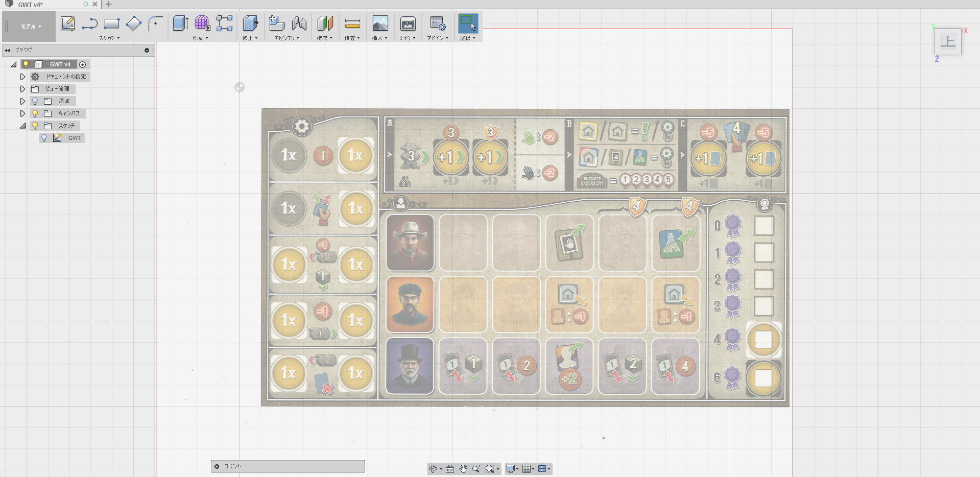Toggle visibility bulb of 原点 folder
This screenshot has width=980, height=477.
pos(35,101)
